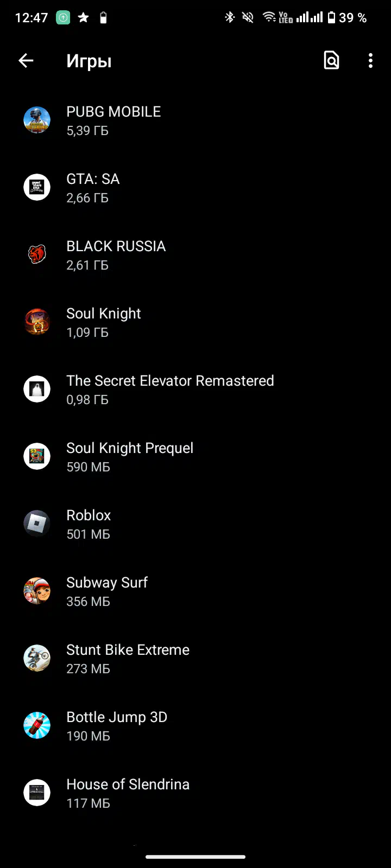Tap the Roblox app icon

point(37,524)
